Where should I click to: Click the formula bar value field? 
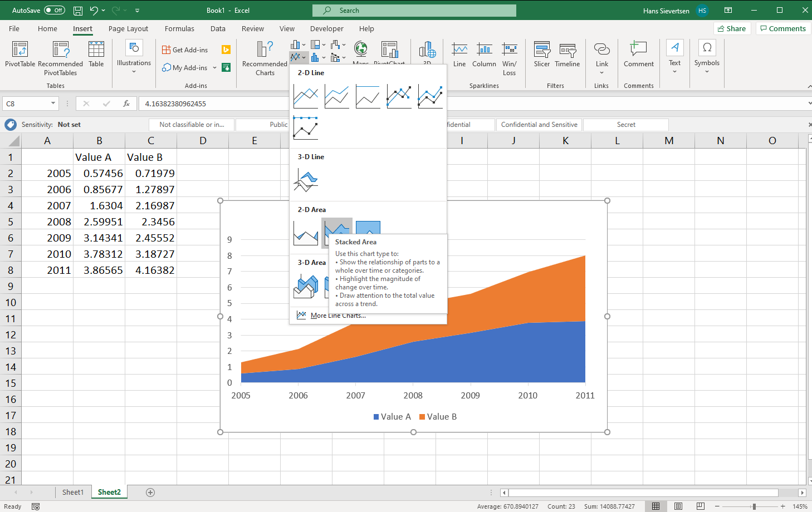tap(473, 104)
